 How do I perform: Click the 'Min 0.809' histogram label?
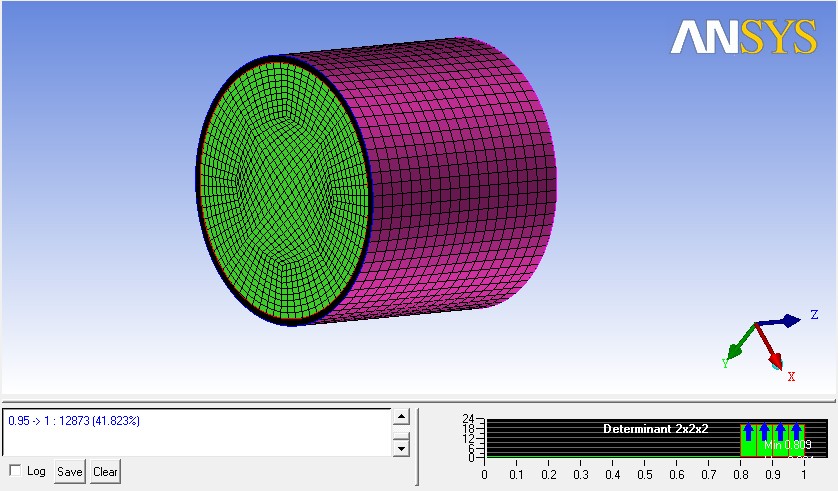(787, 444)
